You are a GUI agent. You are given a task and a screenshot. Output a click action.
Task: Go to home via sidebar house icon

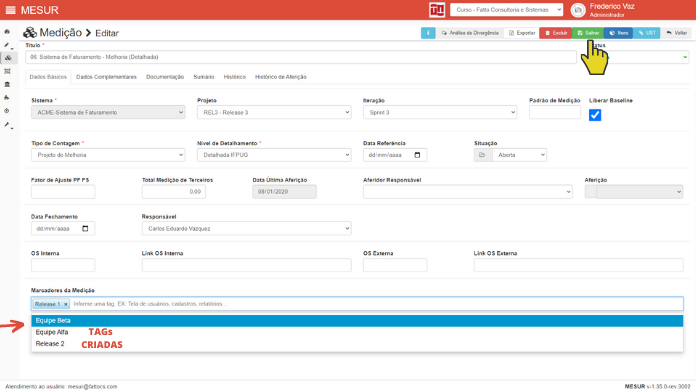(7, 32)
